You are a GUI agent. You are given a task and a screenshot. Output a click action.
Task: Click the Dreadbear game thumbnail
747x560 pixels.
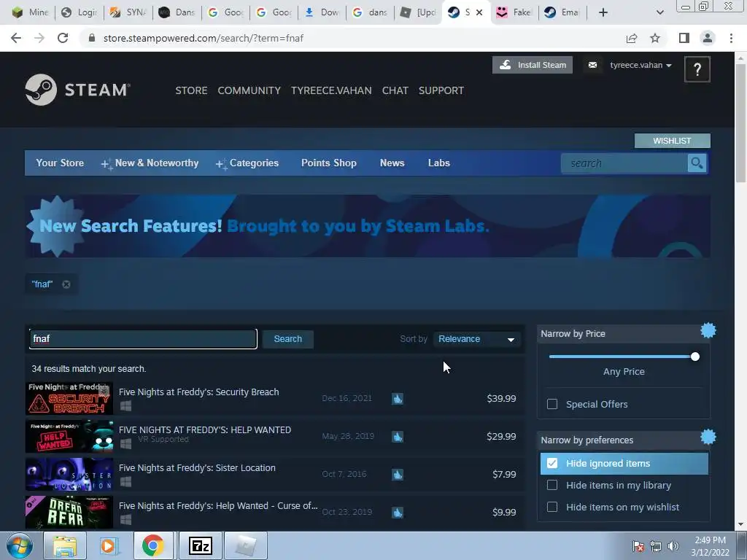pyautogui.click(x=69, y=513)
